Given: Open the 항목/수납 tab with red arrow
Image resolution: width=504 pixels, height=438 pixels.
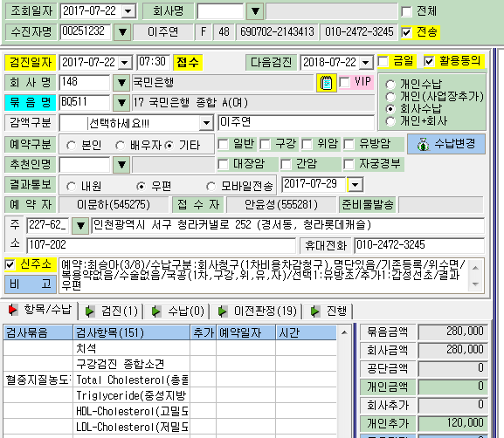Looking at the screenshot, I should (x=39, y=311).
